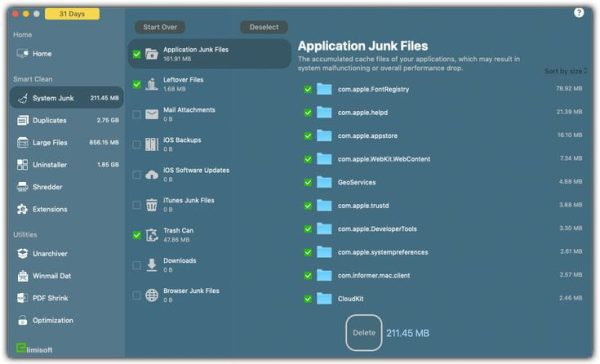Click the Shredder icon
Screen dimensions: 600x364
pyautogui.click(x=23, y=187)
